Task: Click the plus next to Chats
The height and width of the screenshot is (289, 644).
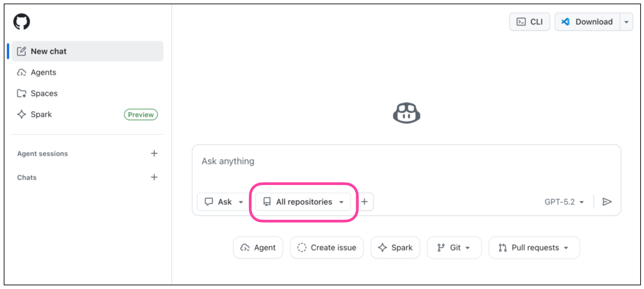Action: click(154, 177)
